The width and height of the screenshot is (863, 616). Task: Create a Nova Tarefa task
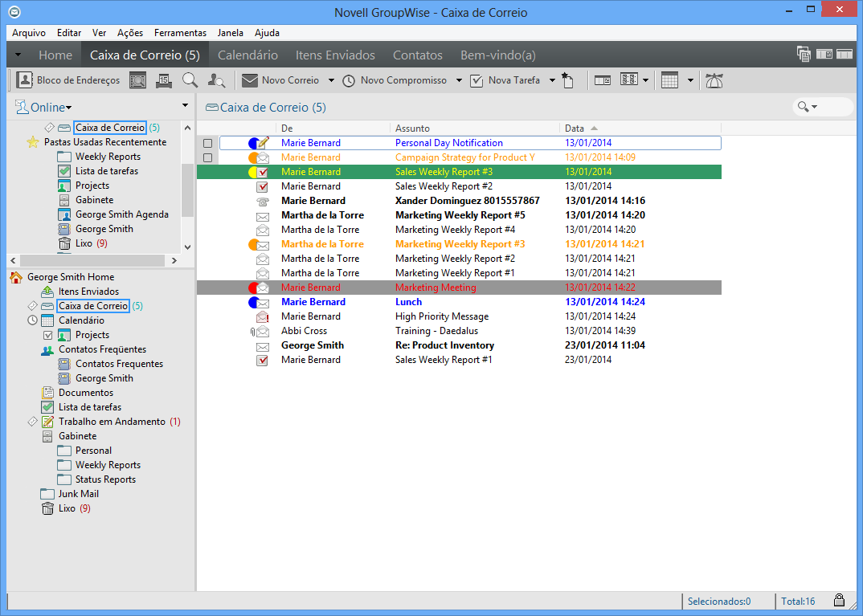click(505, 80)
